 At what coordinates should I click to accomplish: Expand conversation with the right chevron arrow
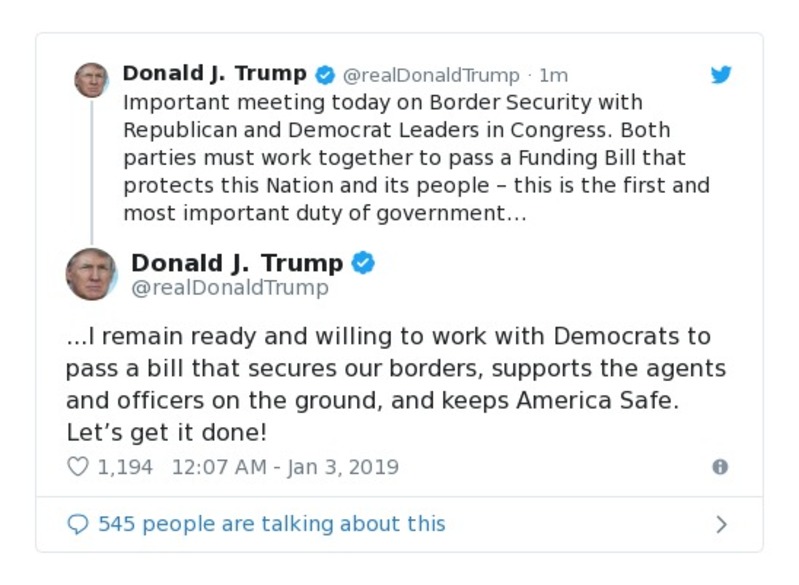coord(721,524)
